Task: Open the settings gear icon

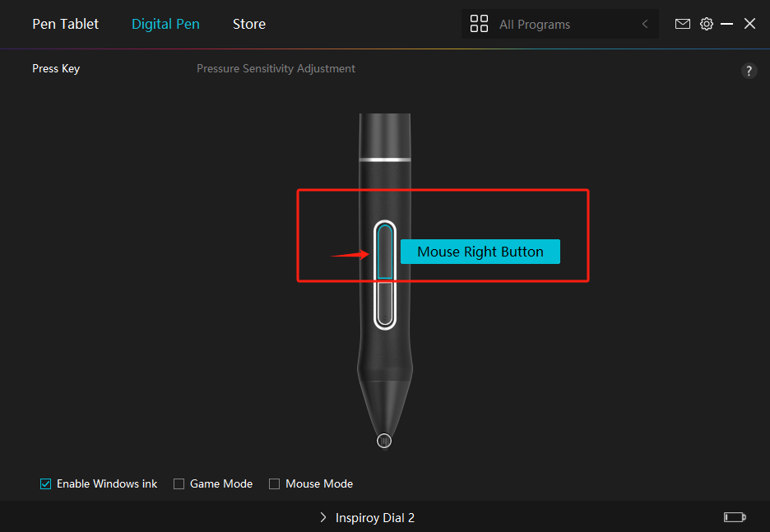Action: point(706,24)
